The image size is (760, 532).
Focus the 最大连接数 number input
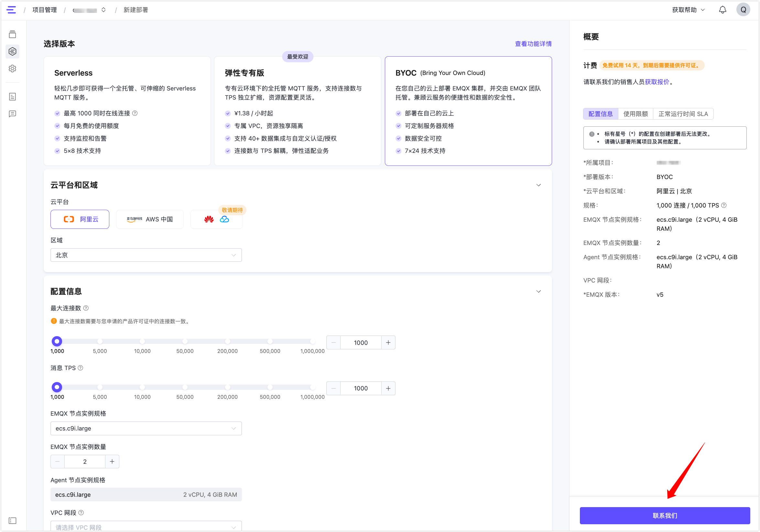coord(361,342)
